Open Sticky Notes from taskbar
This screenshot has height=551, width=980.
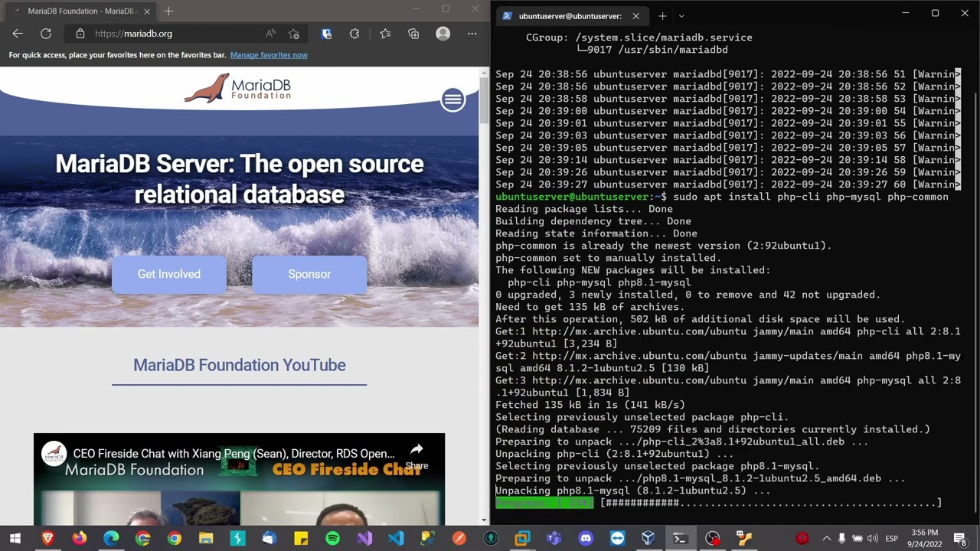[x=301, y=539]
